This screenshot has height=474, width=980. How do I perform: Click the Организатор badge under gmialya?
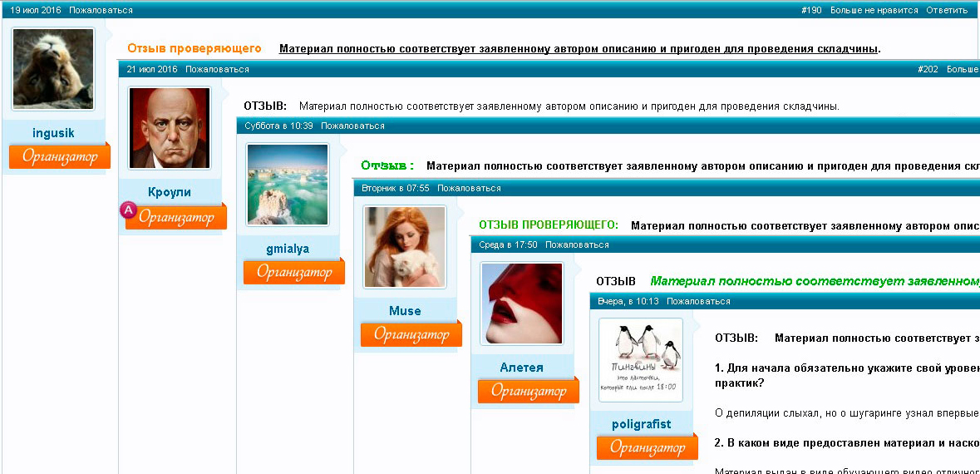pos(293,272)
